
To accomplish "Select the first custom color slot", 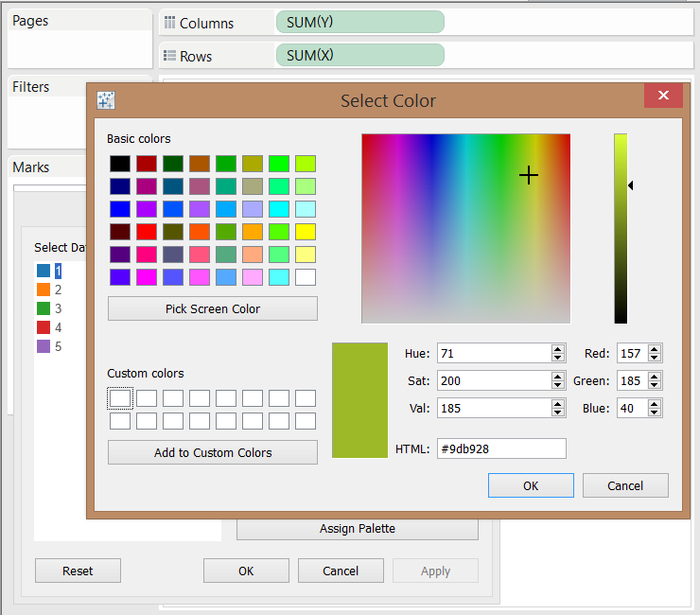I will [x=120, y=398].
